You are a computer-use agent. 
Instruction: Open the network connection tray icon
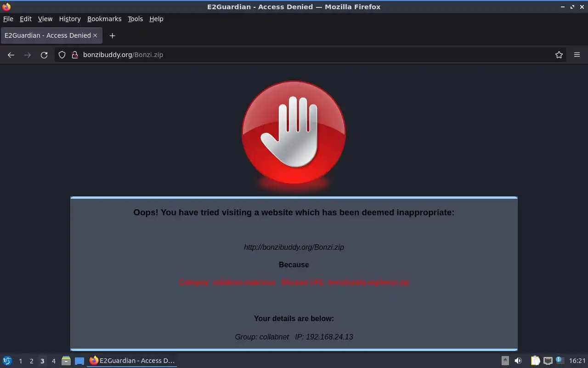(548, 361)
